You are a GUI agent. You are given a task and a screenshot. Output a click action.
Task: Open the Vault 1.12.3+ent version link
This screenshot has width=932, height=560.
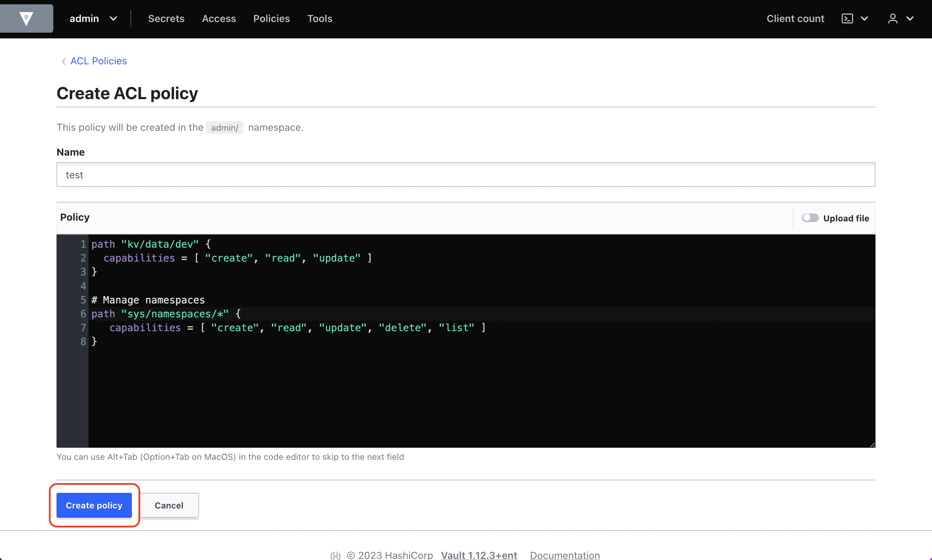point(479,555)
